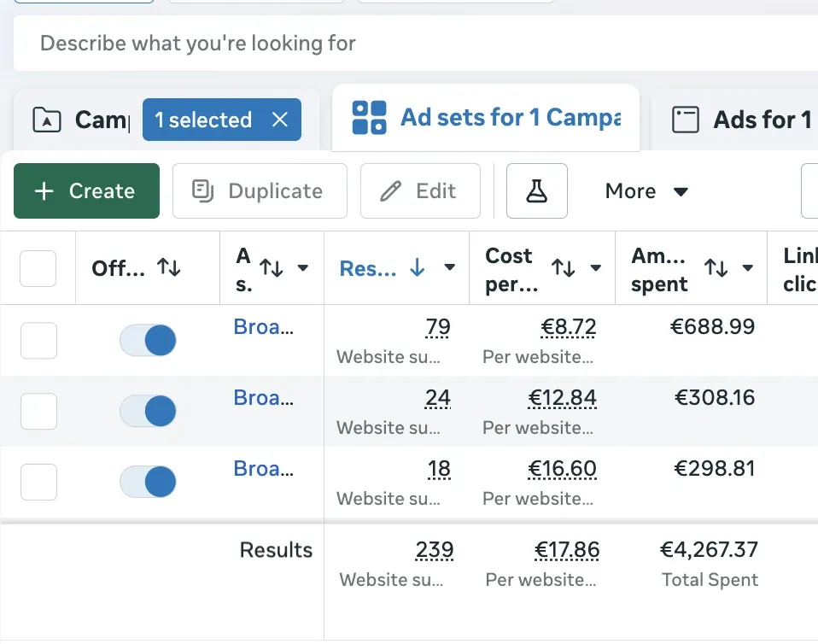Image resolution: width=818 pixels, height=644 pixels.
Task: Sort by Ad set name column arrows
Action: coord(272,267)
